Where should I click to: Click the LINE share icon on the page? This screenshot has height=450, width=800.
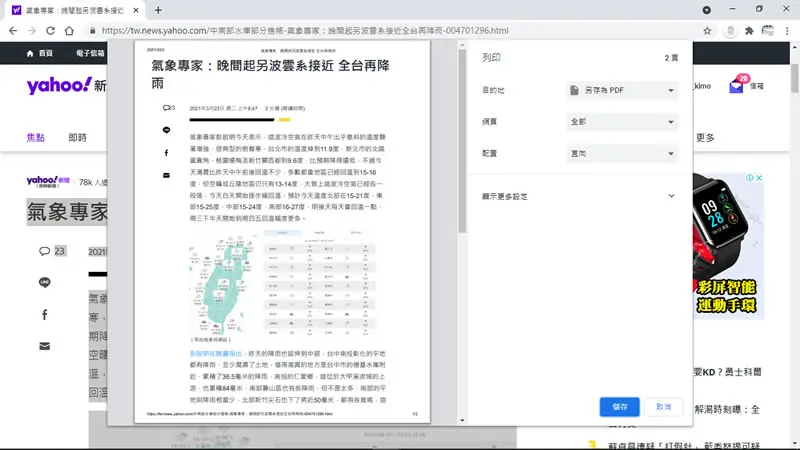(44, 282)
